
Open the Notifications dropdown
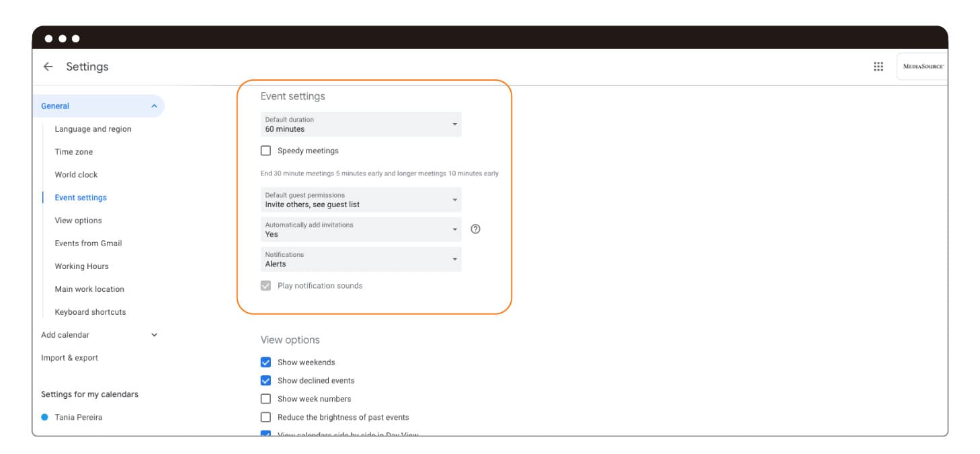click(361, 259)
